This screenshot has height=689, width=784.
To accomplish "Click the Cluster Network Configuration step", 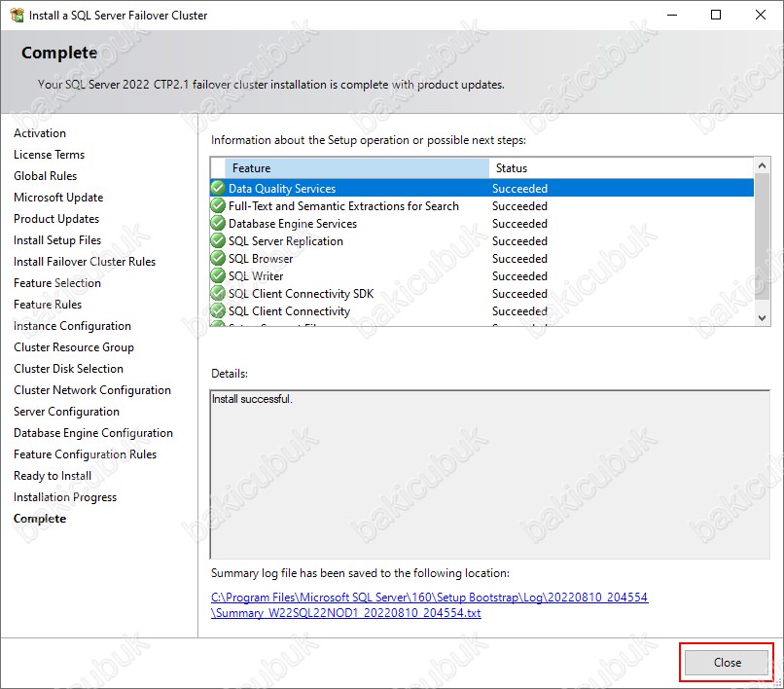I will [92, 390].
